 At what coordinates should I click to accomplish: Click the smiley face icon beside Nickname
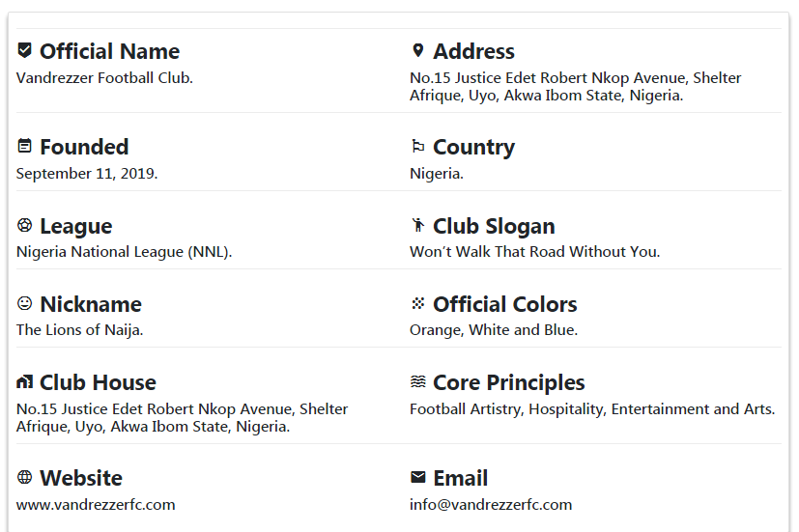(25, 303)
